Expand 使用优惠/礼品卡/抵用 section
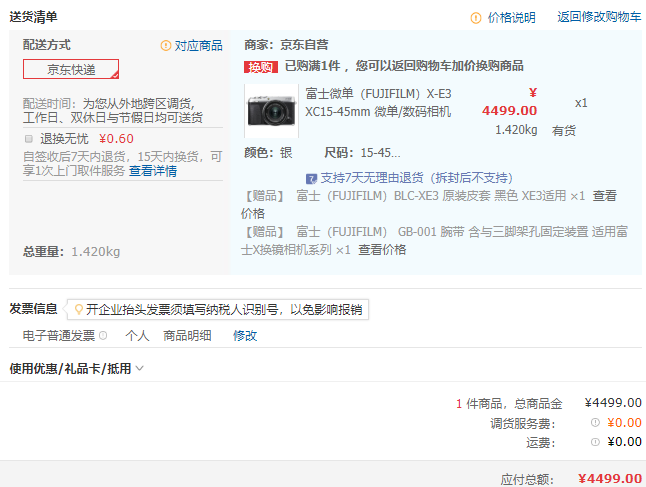 (77, 368)
